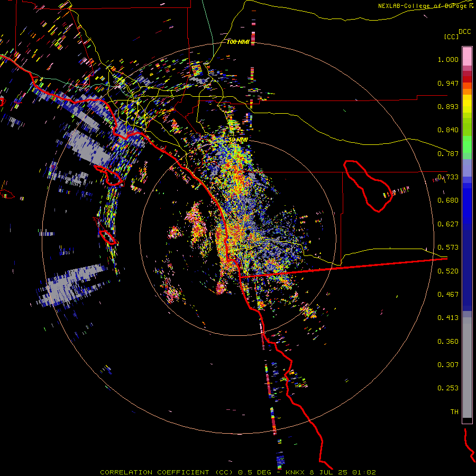Click the NEXLAB-College of DuPage credit text
This screenshot has height=476, width=476.
click(x=423, y=6)
